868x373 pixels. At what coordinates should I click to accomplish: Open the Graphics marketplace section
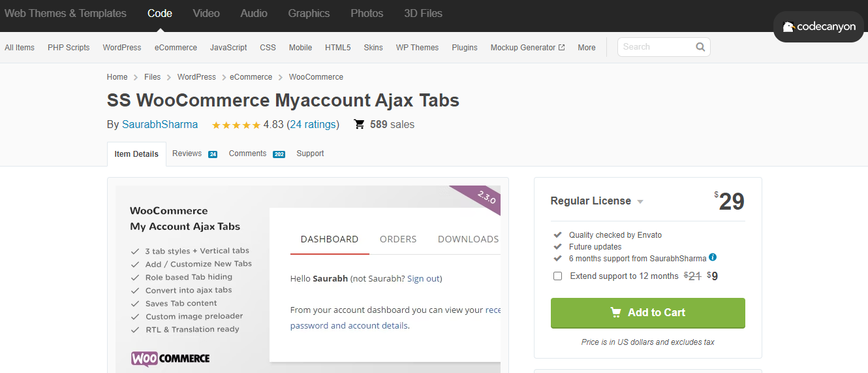309,13
